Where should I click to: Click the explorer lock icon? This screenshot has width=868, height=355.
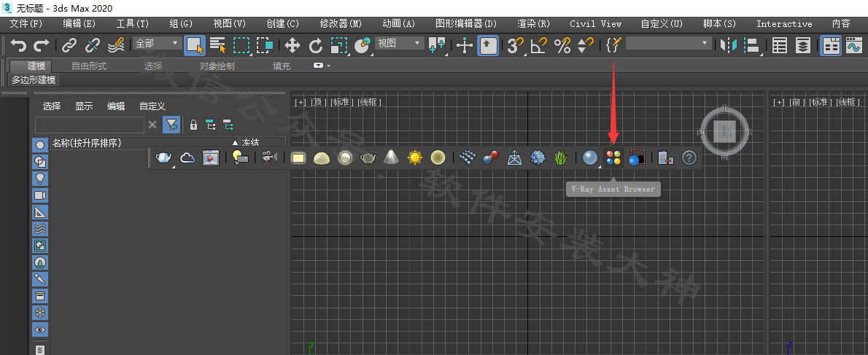(x=193, y=125)
